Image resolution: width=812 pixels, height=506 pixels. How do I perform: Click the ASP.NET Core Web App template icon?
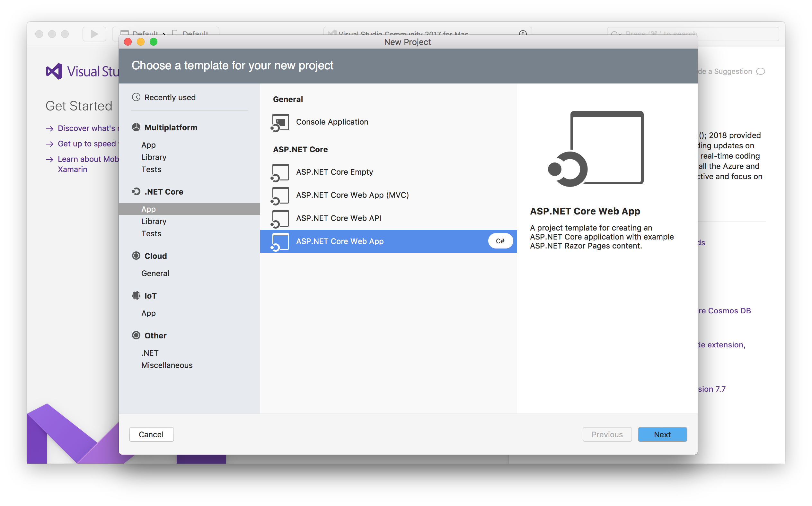pyautogui.click(x=280, y=241)
